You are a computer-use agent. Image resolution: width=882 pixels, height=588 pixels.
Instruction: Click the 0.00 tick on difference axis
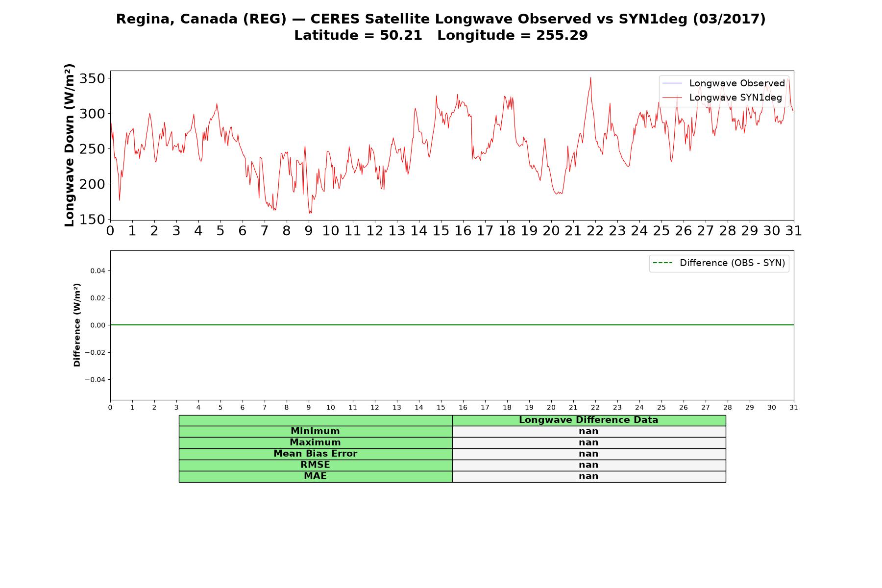pos(98,325)
